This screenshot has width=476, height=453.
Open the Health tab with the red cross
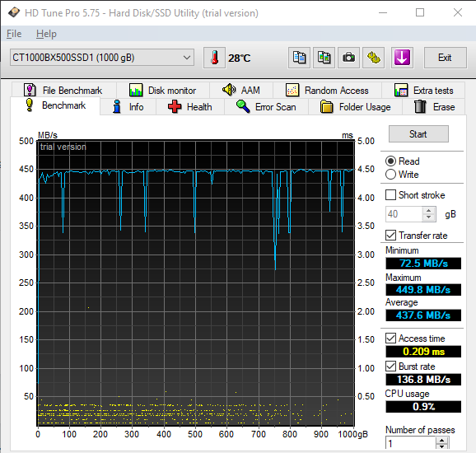tap(190, 107)
